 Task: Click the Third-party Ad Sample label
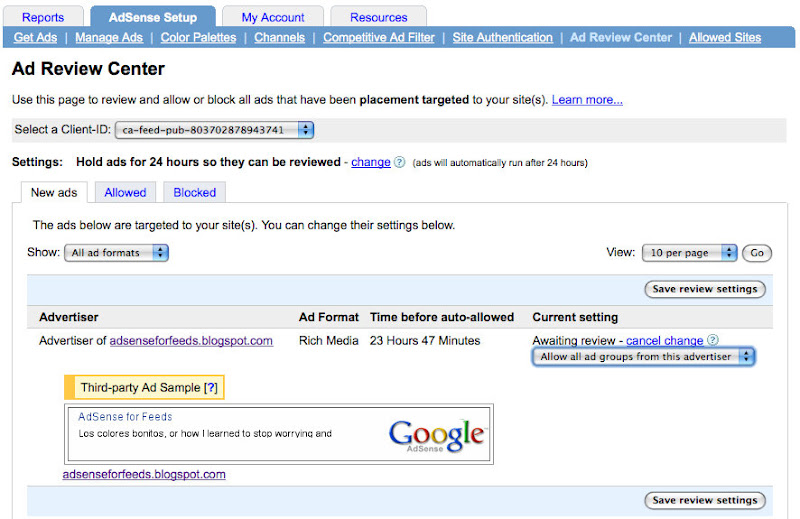click(140, 387)
